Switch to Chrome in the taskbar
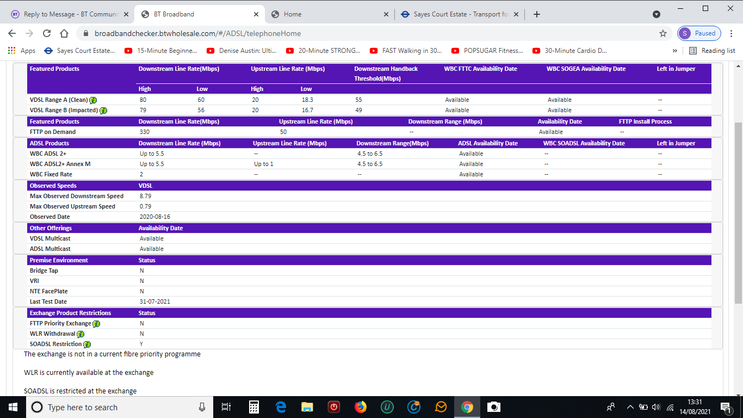 click(x=467, y=407)
